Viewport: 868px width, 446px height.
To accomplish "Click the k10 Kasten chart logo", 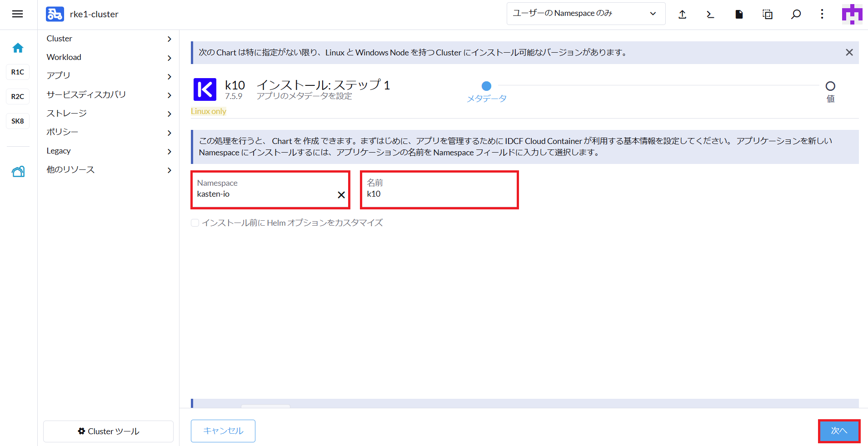I will 205,89.
